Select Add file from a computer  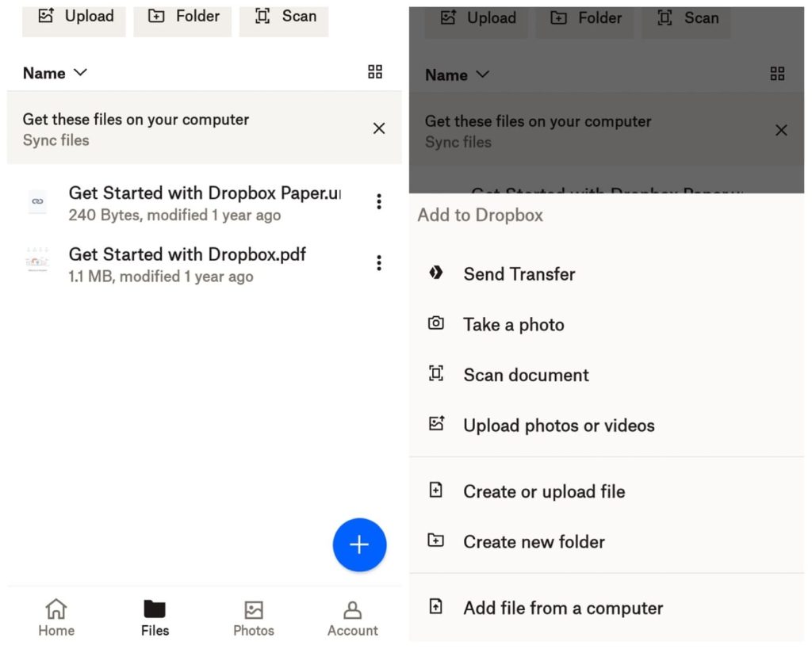coord(607,608)
